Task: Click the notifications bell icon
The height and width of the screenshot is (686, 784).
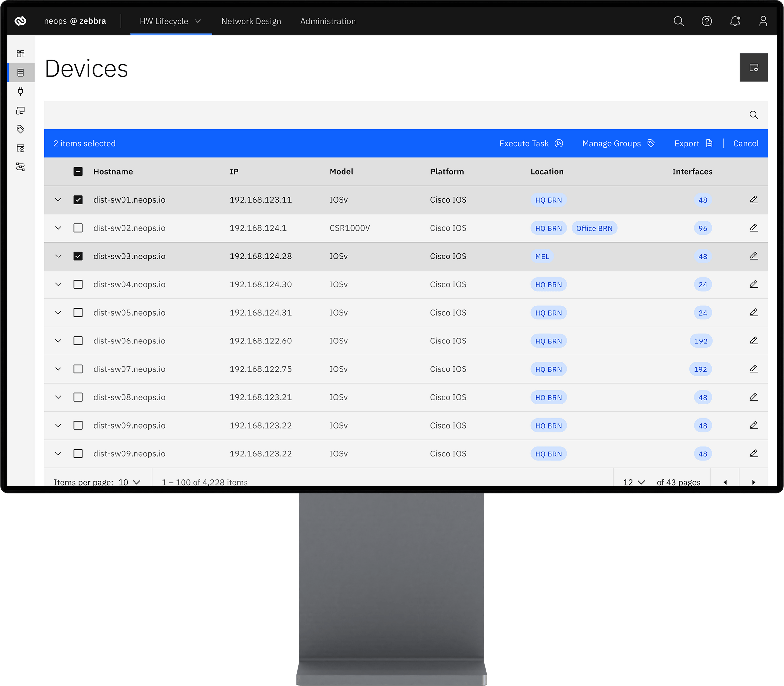Action: click(x=735, y=21)
